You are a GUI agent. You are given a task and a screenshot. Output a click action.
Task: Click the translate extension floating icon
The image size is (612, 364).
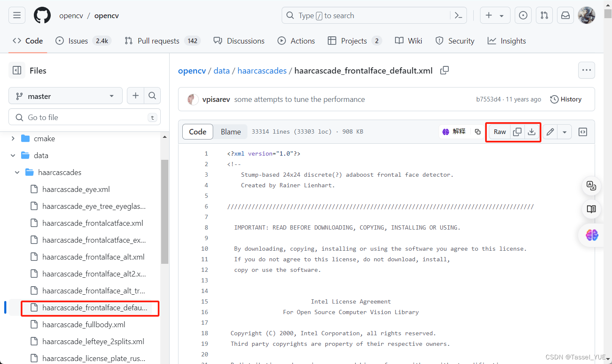coord(591,186)
